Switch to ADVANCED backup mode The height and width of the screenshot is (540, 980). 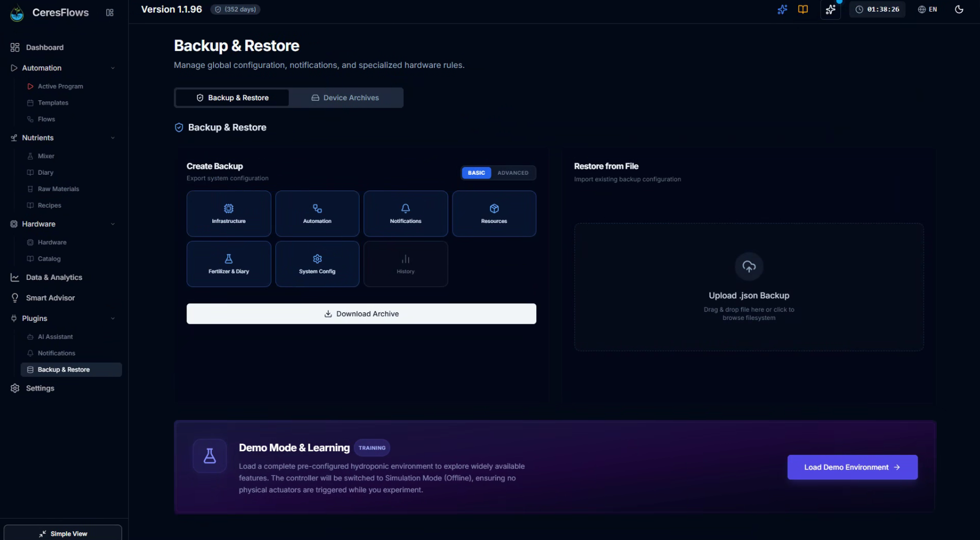513,173
